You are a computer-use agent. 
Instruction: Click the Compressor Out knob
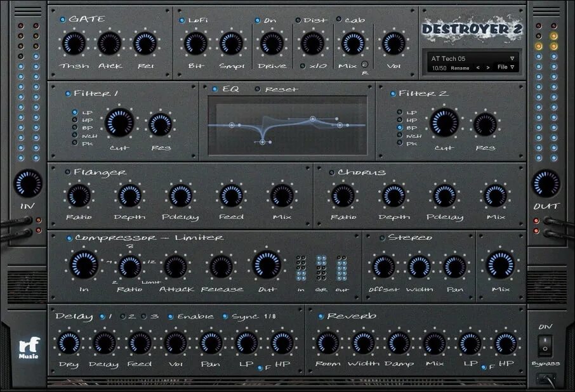(267, 265)
